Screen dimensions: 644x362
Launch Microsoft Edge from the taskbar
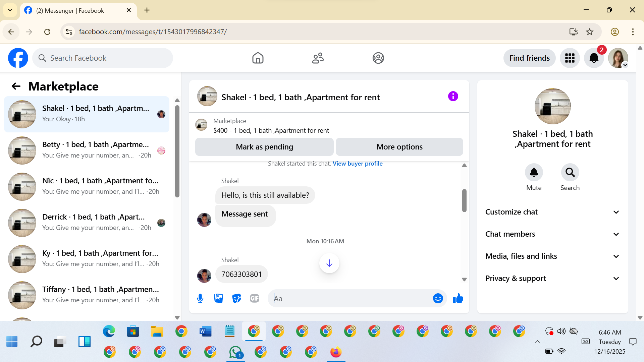[x=109, y=331]
